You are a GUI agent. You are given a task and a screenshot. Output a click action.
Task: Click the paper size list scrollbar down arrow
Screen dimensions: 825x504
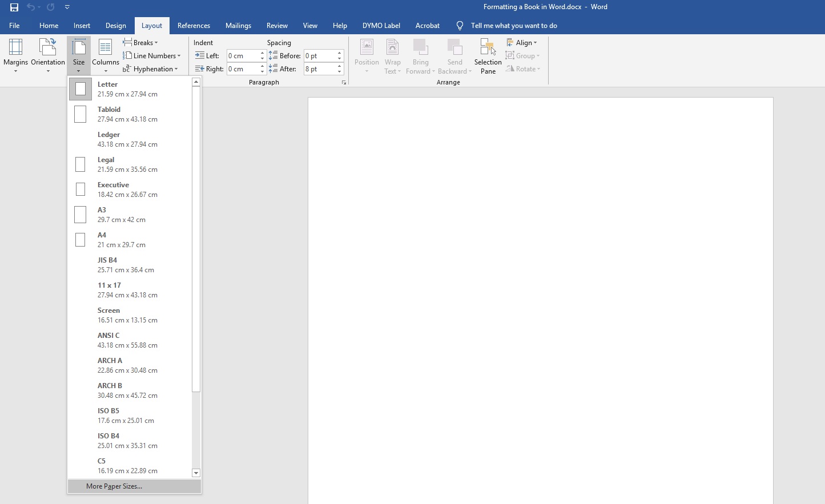click(x=196, y=473)
